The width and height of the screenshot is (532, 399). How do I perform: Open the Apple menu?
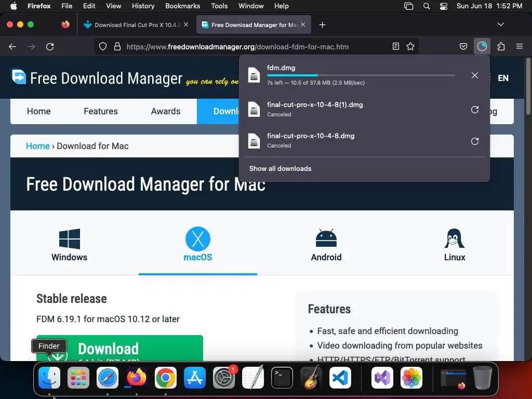[14, 6]
